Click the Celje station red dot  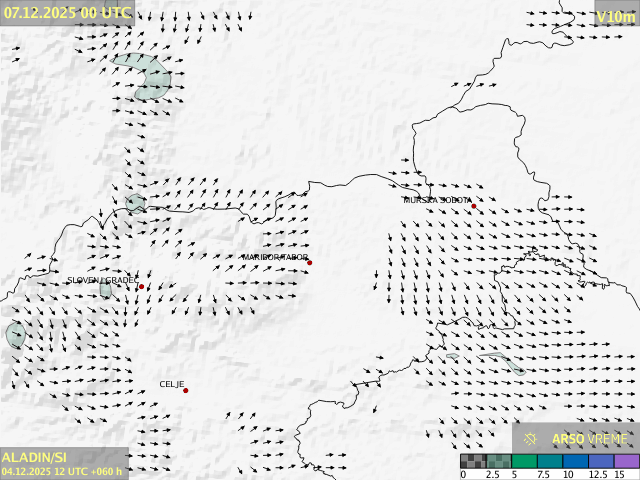185,390
